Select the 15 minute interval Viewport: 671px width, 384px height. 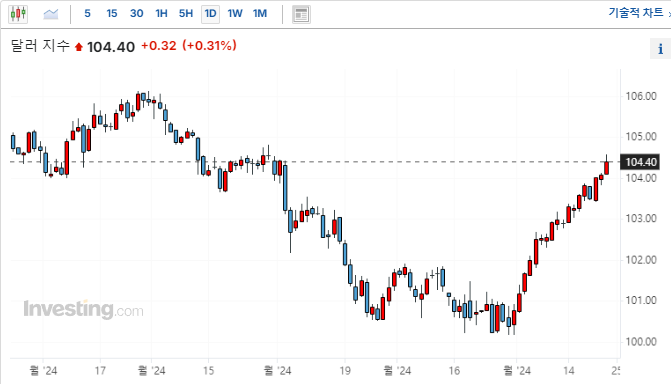pyautogui.click(x=112, y=14)
